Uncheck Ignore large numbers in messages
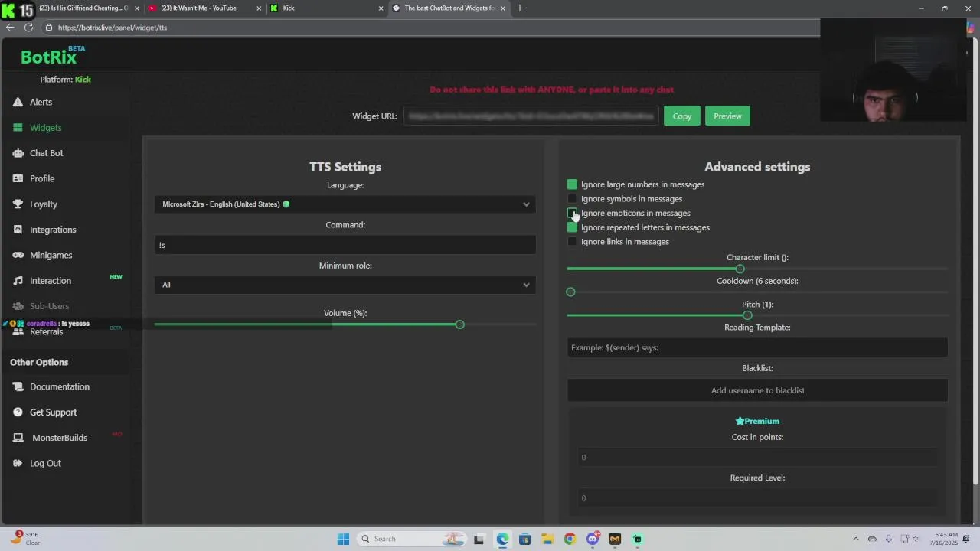 [x=572, y=184]
